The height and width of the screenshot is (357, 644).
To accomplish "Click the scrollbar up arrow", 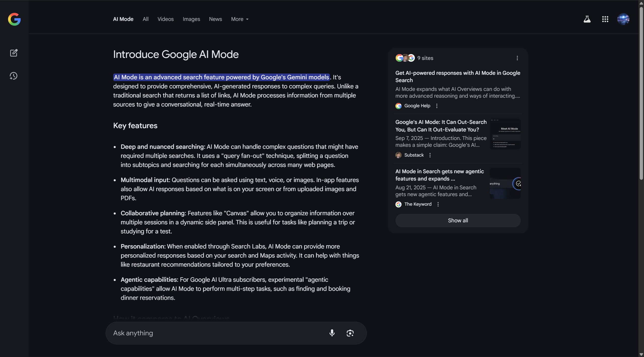I will click(641, 3).
